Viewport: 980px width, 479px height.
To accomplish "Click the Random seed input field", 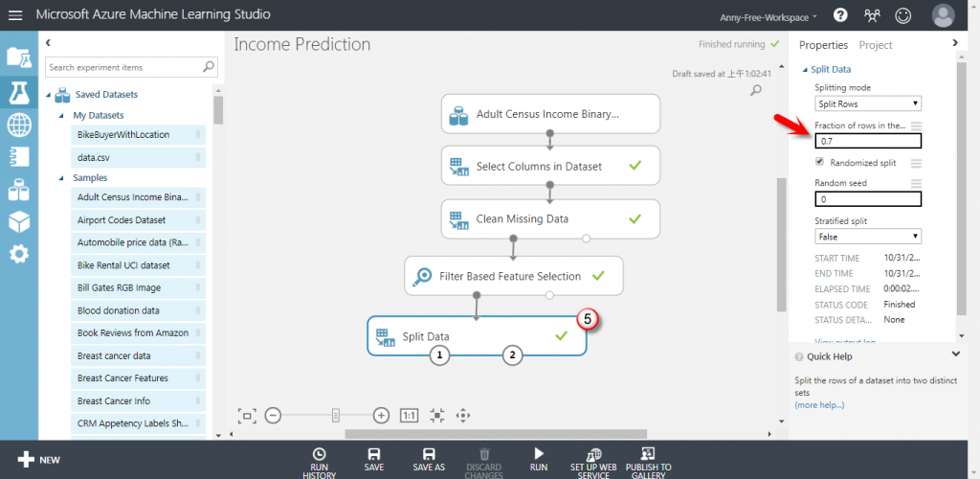I will 867,199.
